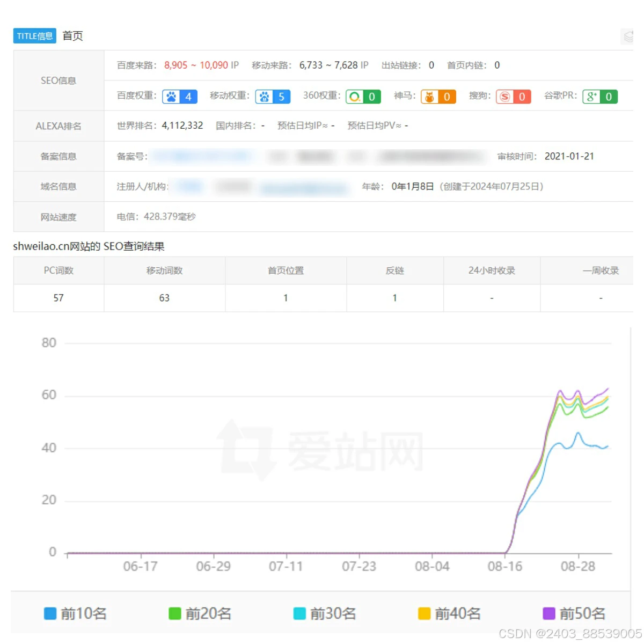Click the stacked-layers icon in the top-right corner

tap(628, 36)
